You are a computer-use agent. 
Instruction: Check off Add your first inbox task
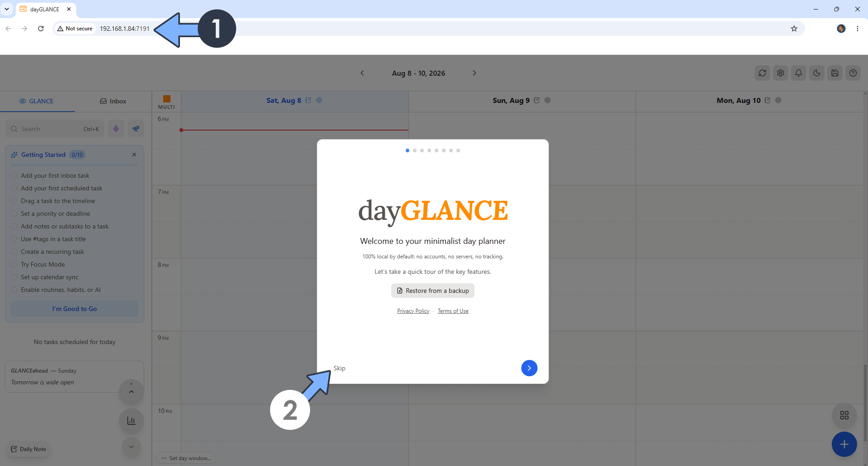click(14, 175)
